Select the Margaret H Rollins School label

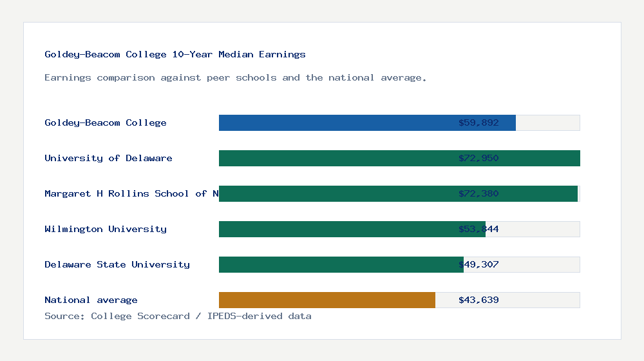click(131, 193)
